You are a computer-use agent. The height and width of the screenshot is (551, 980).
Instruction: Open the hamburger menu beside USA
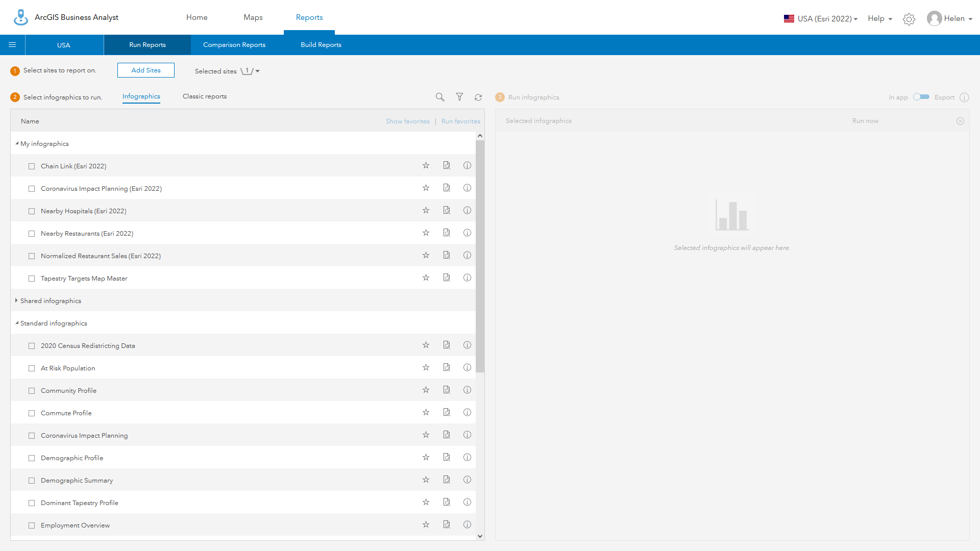(x=12, y=45)
